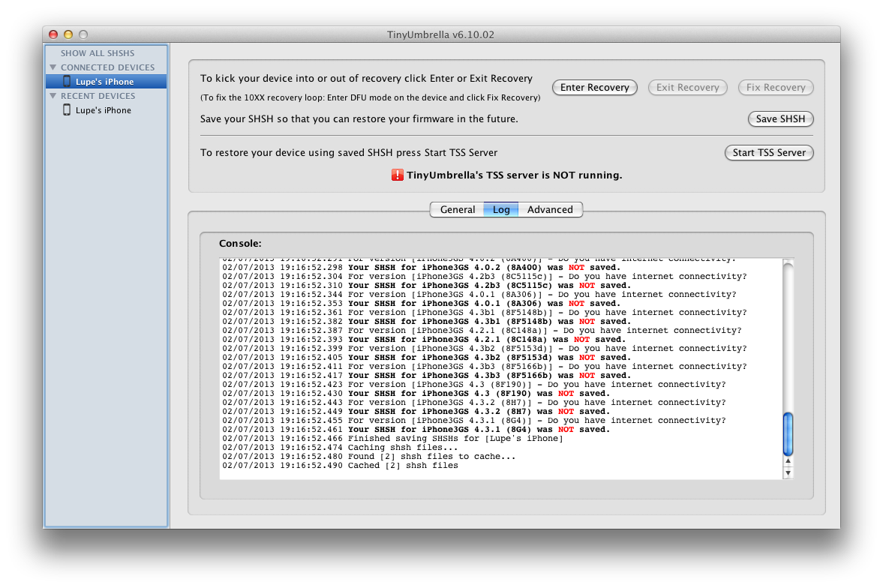Screen dimensions: 883x588
Task: Click the 'TSS server is NOT running' status text
Action: pos(515,175)
